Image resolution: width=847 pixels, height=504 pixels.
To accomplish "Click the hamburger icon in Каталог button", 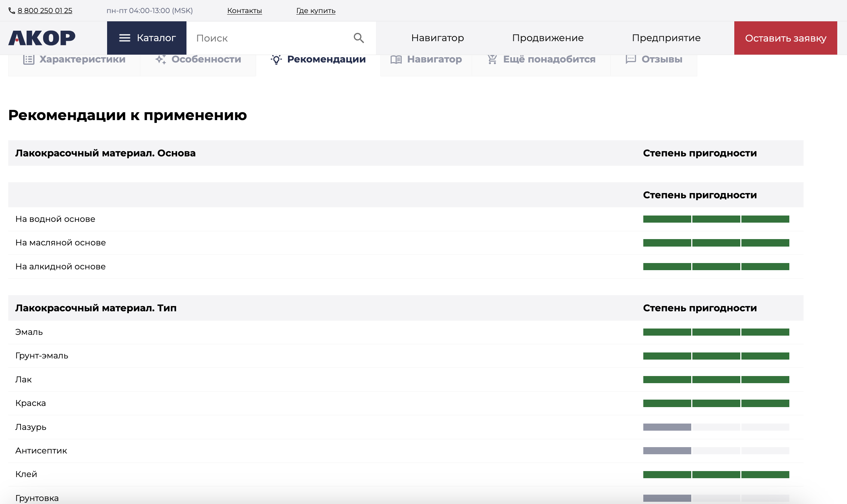I will pyautogui.click(x=125, y=38).
